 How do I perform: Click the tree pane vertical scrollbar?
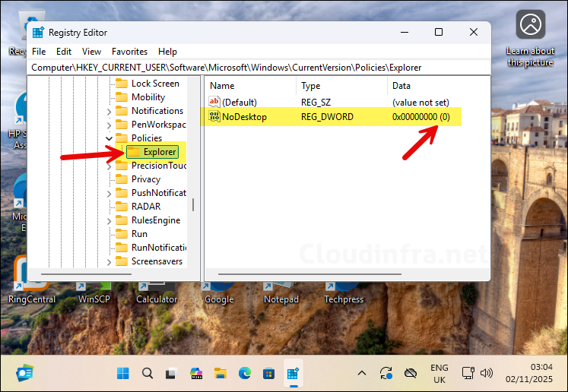pos(193,205)
